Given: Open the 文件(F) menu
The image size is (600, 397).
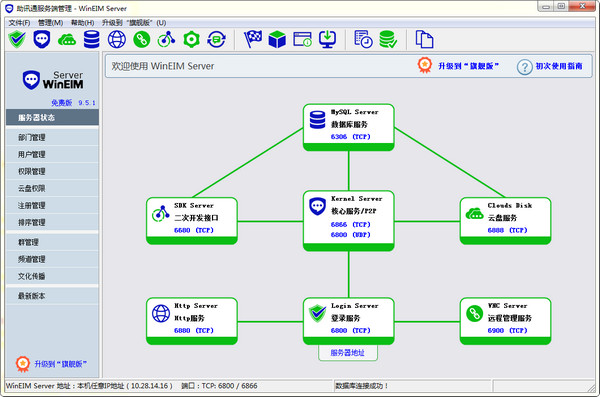Looking at the screenshot, I should pyautogui.click(x=19, y=23).
